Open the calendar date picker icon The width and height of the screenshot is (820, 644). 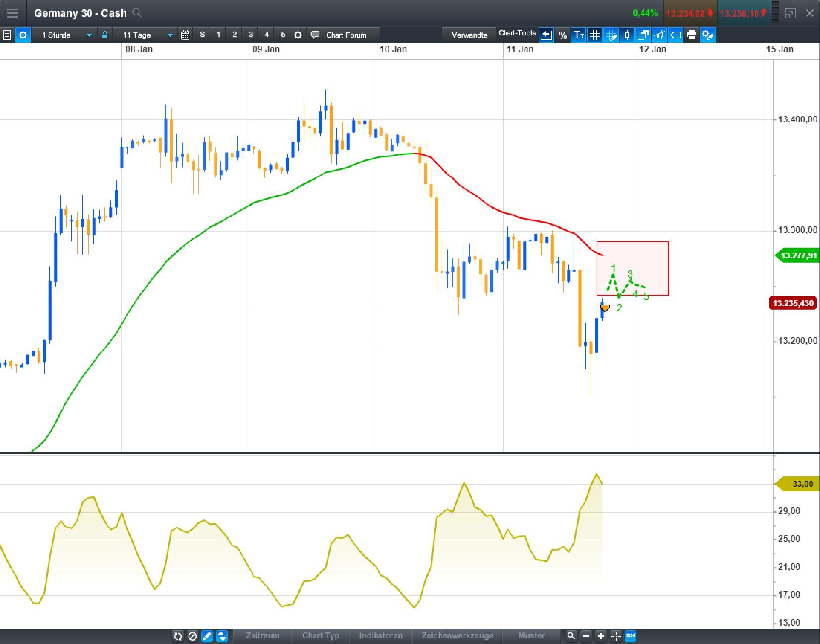coord(186,35)
